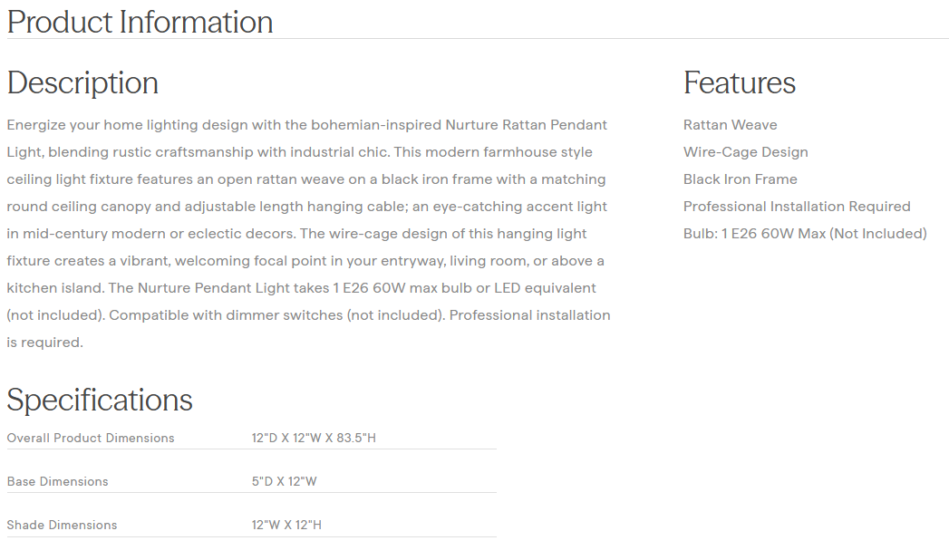Click the Product Information heading
The image size is (949, 560).
[x=140, y=22]
